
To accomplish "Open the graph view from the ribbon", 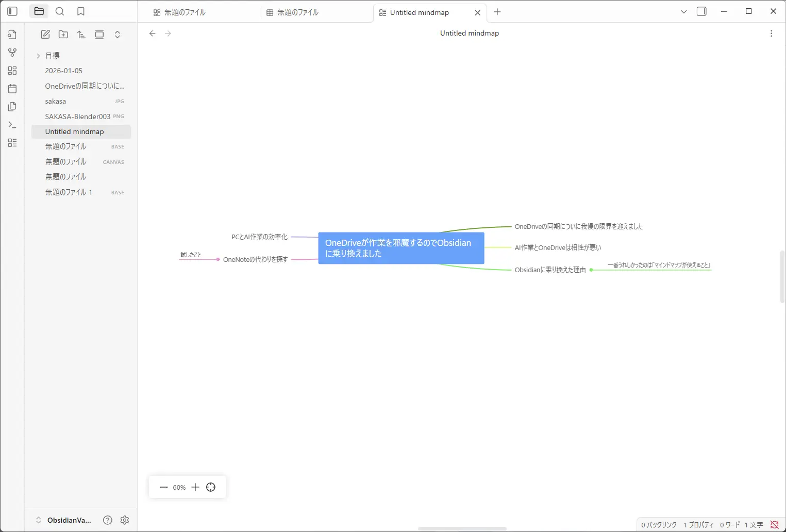I will point(12,53).
